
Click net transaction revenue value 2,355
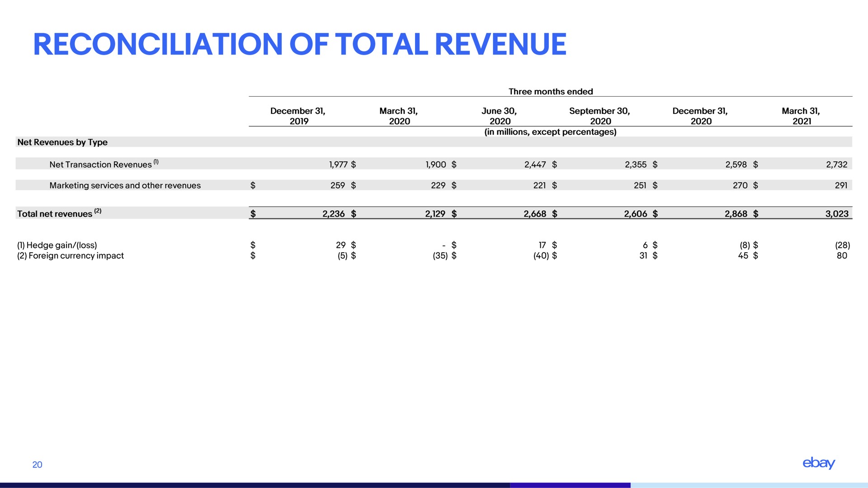tap(636, 164)
